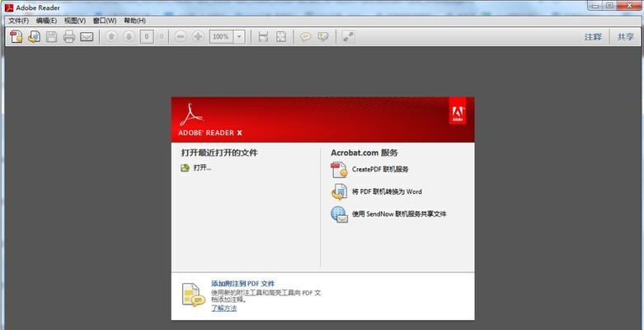This screenshot has height=330, width=644.
Task: Click the sticky note document tip icon
Action: click(x=193, y=295)
